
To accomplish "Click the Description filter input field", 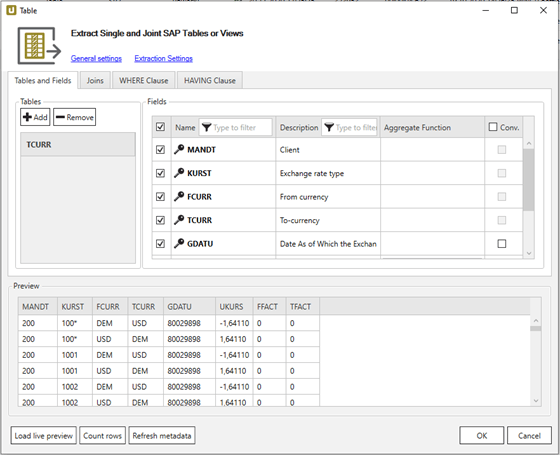I will [x=349, y=127].
